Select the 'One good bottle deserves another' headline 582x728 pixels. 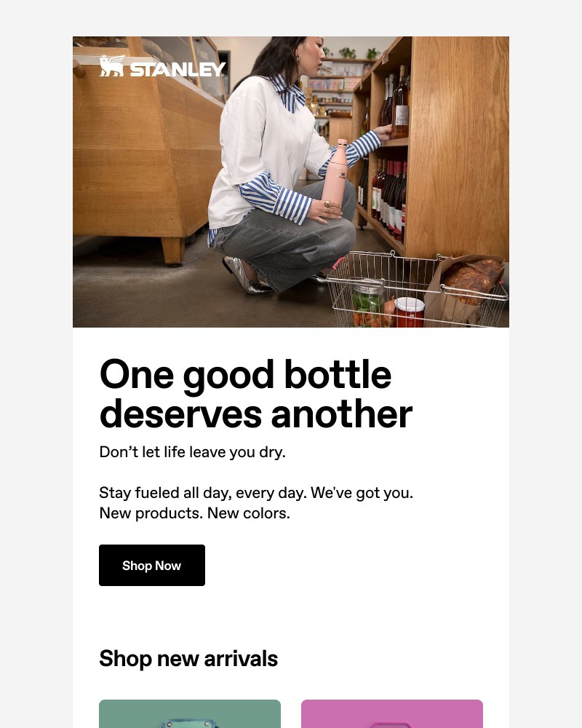point(256,394)
